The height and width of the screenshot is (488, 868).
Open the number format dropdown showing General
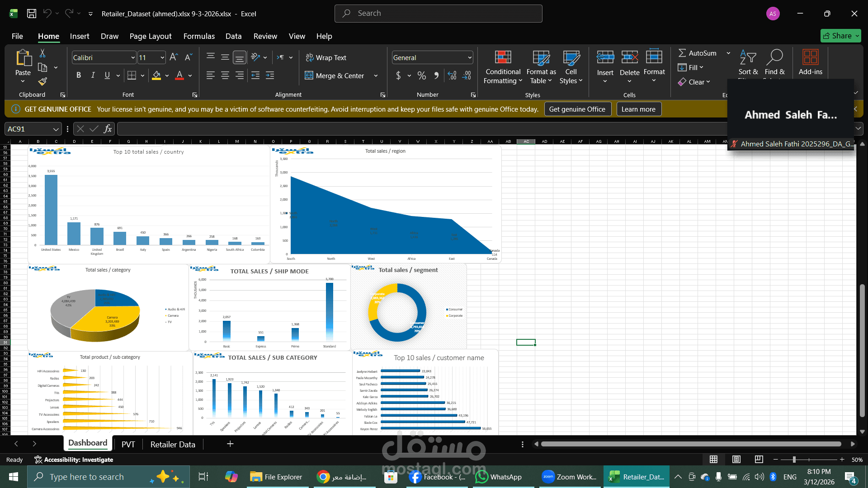pos(470,57)
